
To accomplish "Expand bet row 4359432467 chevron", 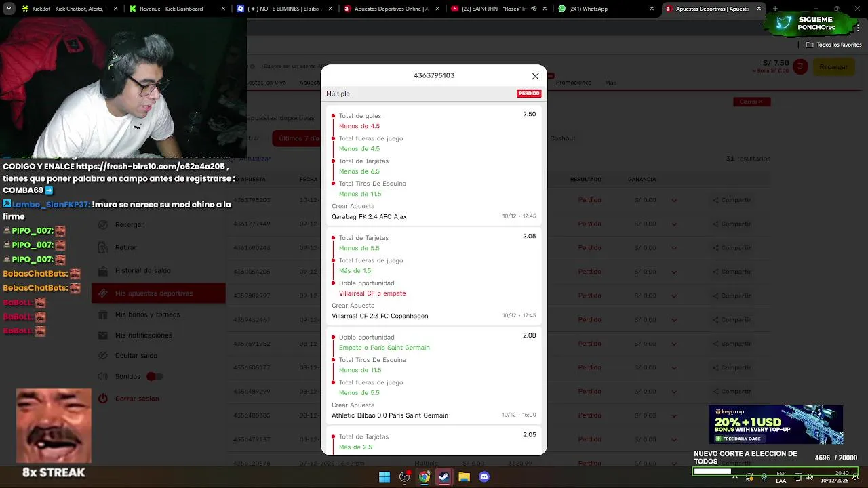I will click(673, 319).
